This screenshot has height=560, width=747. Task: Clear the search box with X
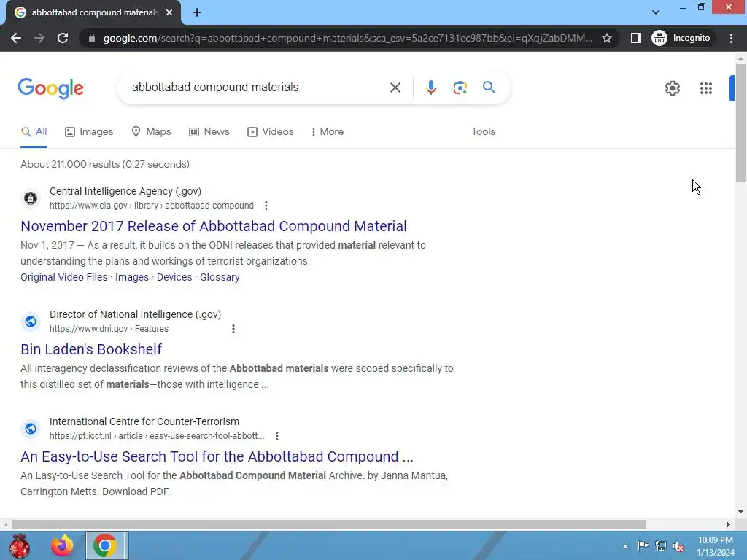(395, 87)
